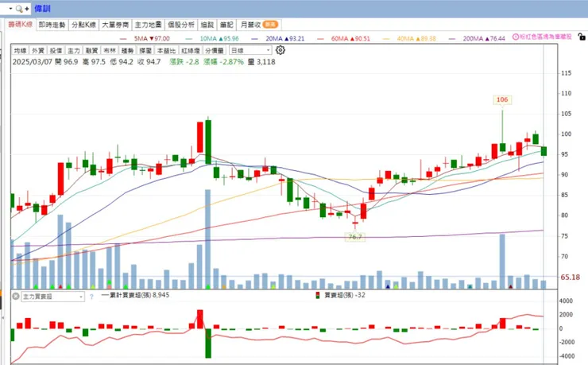Switch to the 籌碼K線 tab

click(21, 25)
